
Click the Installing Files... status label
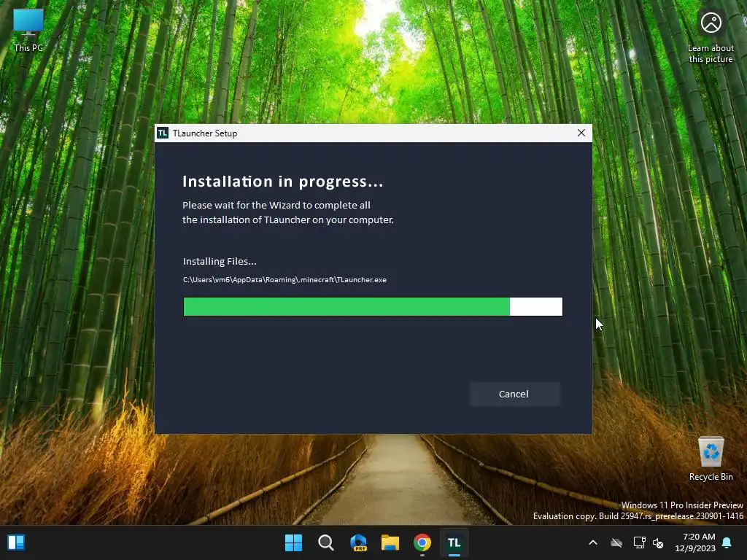coord(220,262)
